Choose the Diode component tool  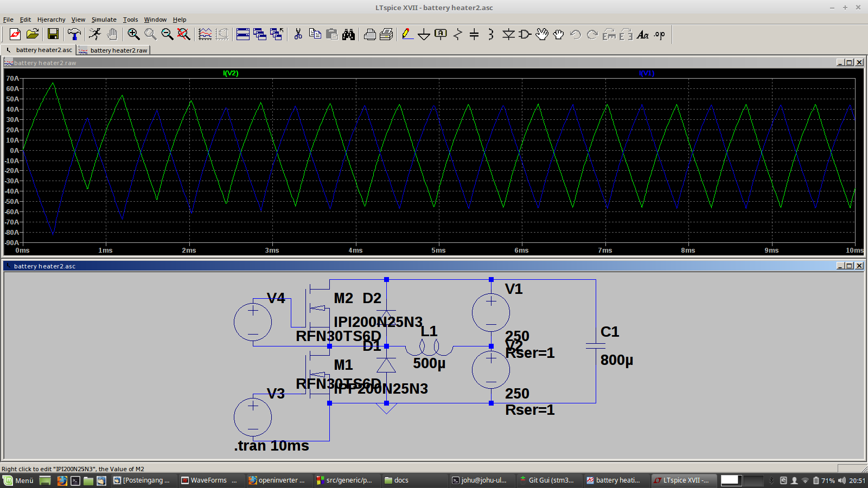click(x=508, y=35)
